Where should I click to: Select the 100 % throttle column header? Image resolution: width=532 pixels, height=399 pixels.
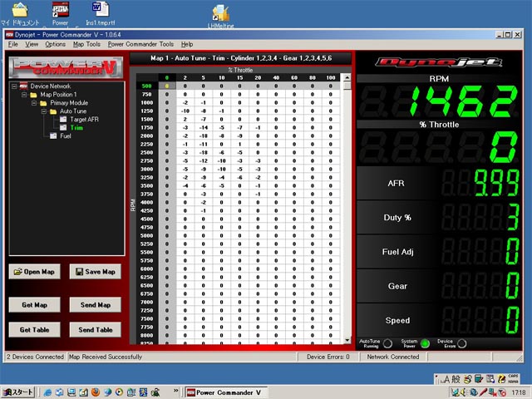tap(331, 77)
